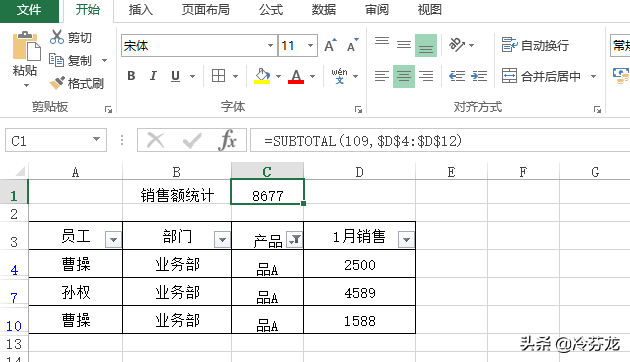Align text right

[x=426, y=76]
